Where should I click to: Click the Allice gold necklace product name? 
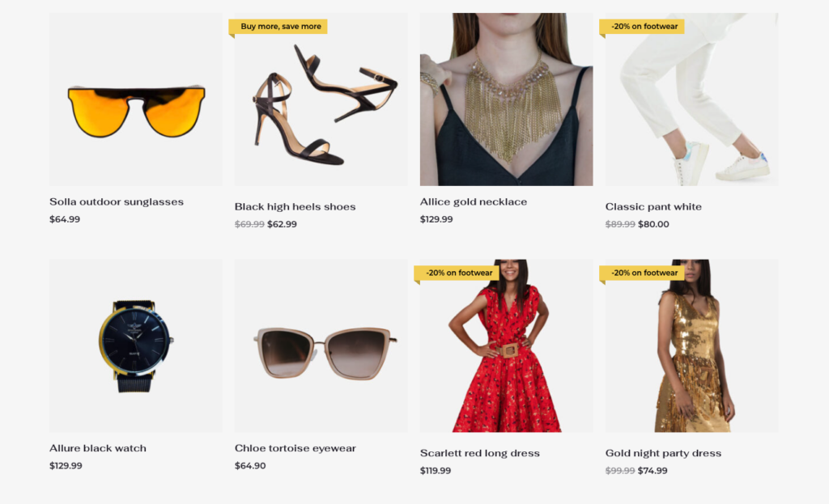[473, 201]
